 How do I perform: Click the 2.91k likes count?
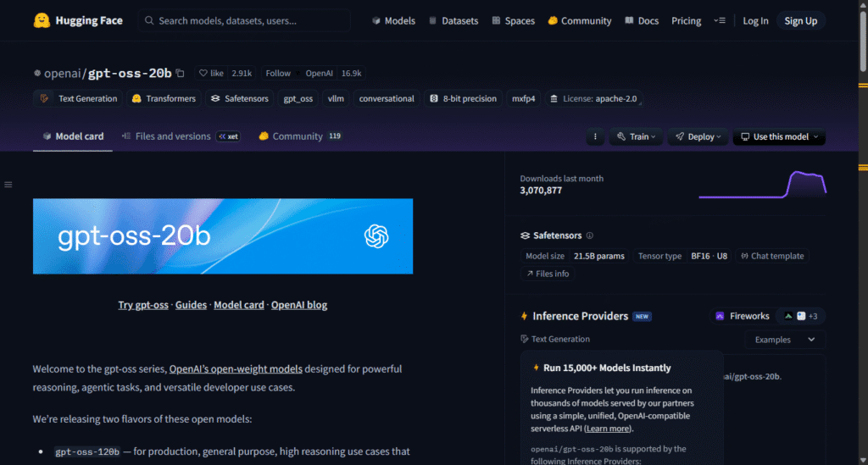pyautogui.click(x=242, y=73)
